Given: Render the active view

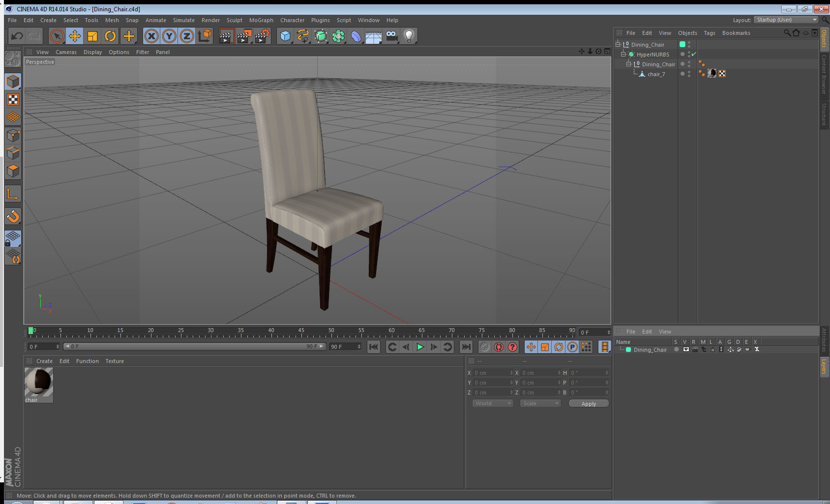Looking at the screenshot, I should pyautogui.click(x=226, y=36).
